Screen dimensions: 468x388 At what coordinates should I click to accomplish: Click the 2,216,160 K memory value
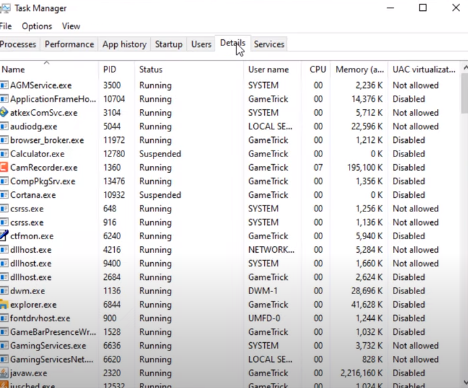click(362, 373)
